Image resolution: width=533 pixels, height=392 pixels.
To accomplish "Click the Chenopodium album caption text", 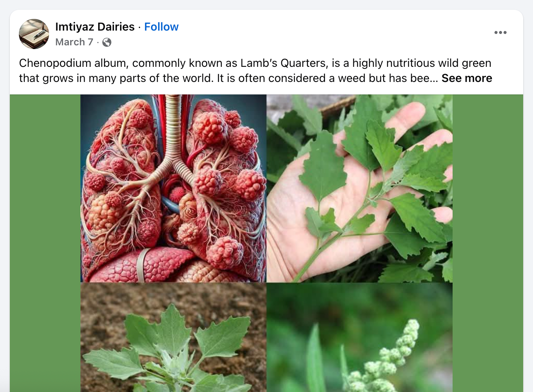I will [x=256, y=71].
